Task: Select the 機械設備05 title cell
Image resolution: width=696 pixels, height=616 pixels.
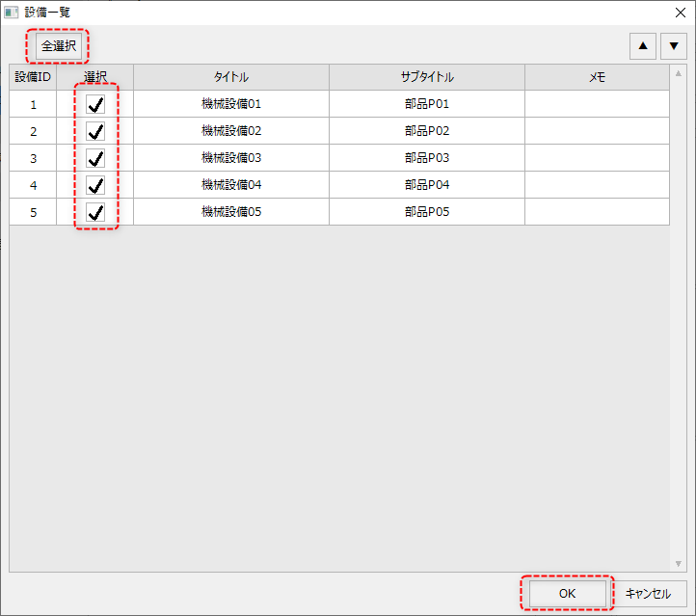Action: [x=231, y=212]
